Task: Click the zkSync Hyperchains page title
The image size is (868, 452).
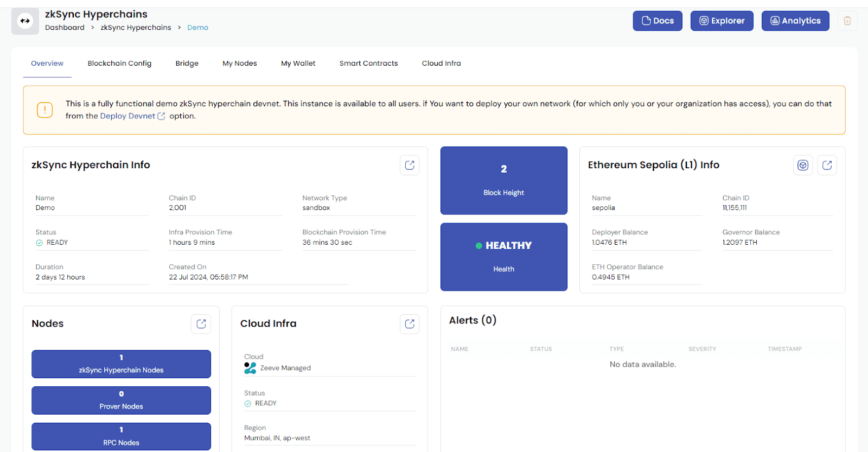Action: click(x=96, y=14)
